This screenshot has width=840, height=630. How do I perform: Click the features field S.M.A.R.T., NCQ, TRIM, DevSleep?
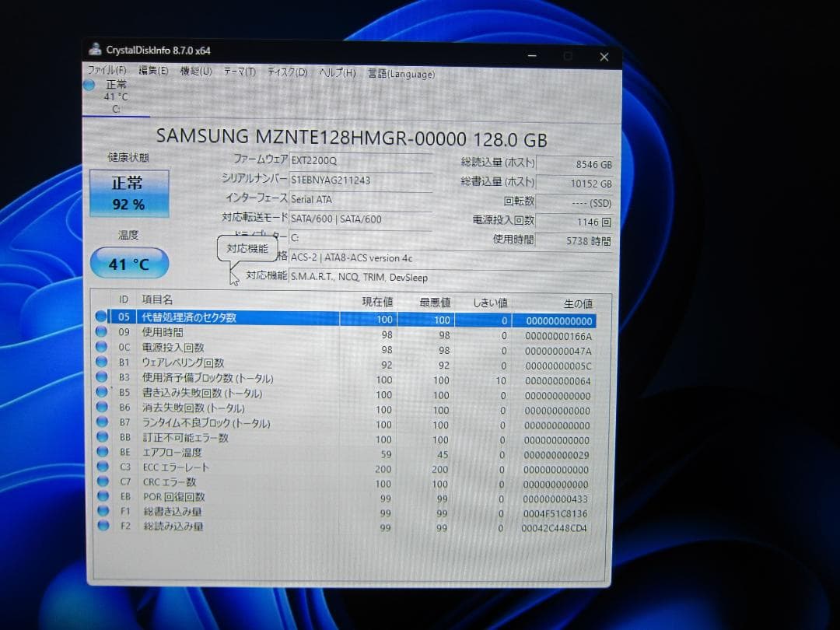pyautogui.click(x=450, y=278)
